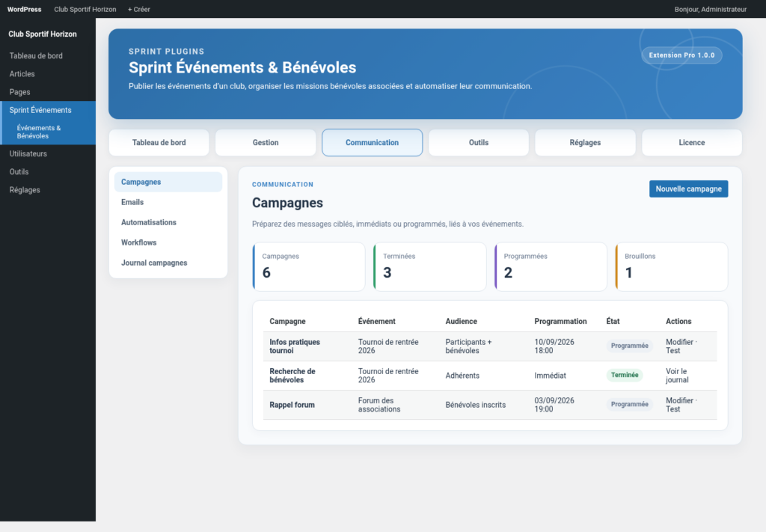Open Automatisations section

168,222
